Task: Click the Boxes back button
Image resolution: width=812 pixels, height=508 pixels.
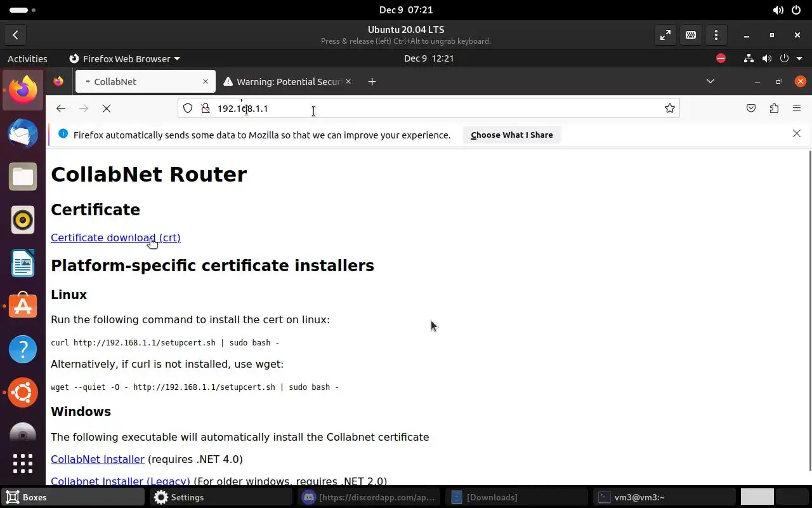Action: pyautogui.click(x=15, y=36)
